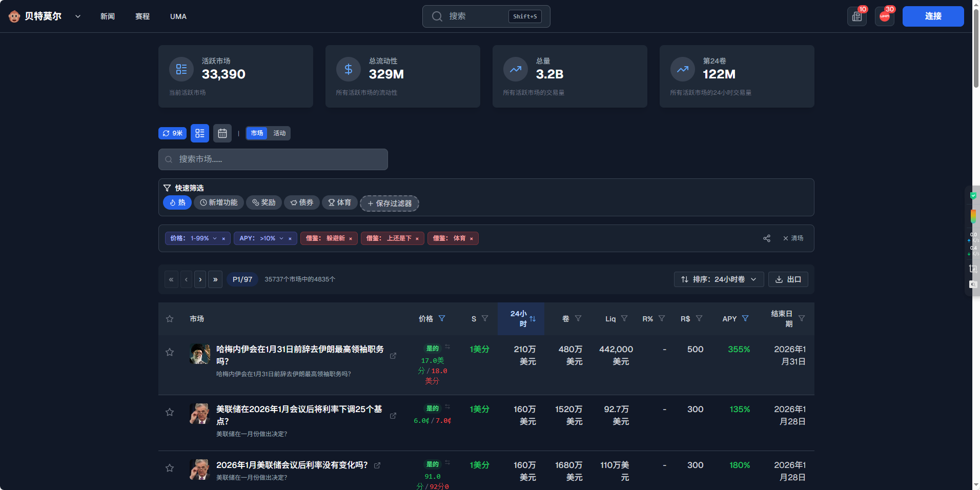Open the notifications icon with badge 10
980x490 pixels.
(856, 16)
